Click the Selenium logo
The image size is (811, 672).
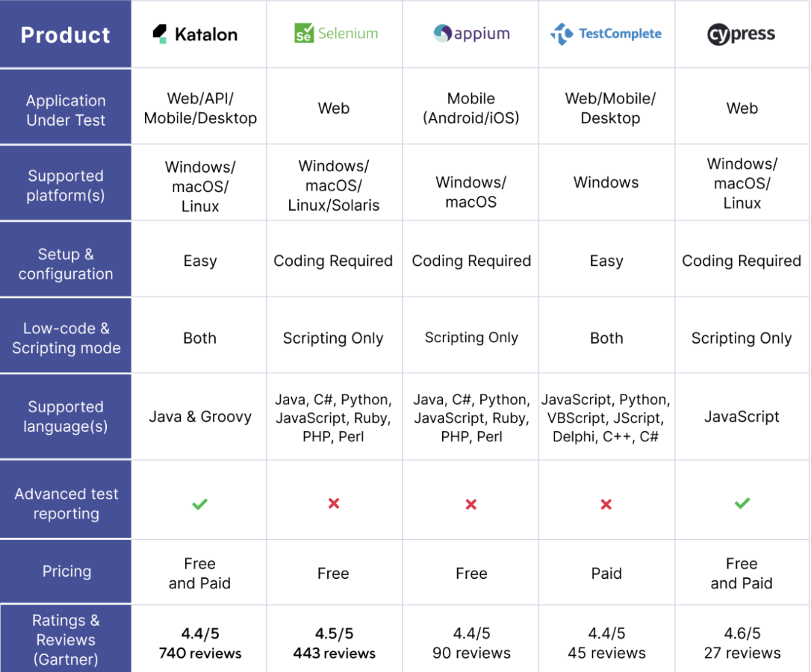tap(335, 33)
